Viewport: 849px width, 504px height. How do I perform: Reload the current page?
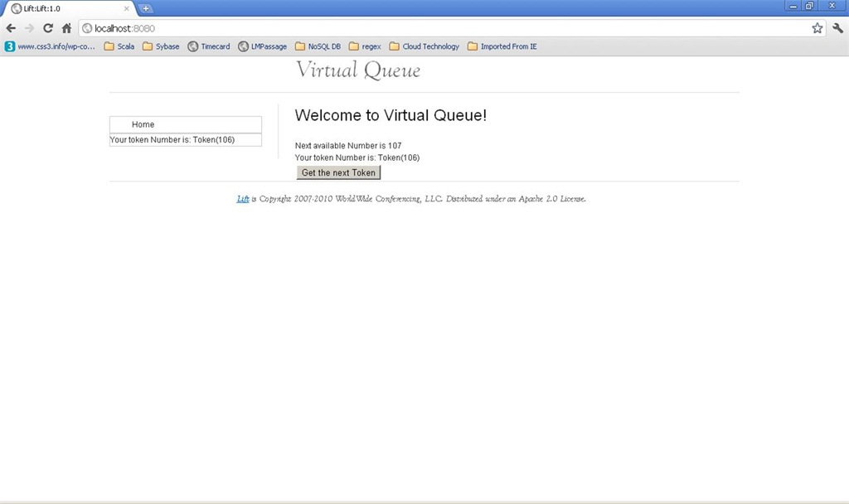point(48,28)
